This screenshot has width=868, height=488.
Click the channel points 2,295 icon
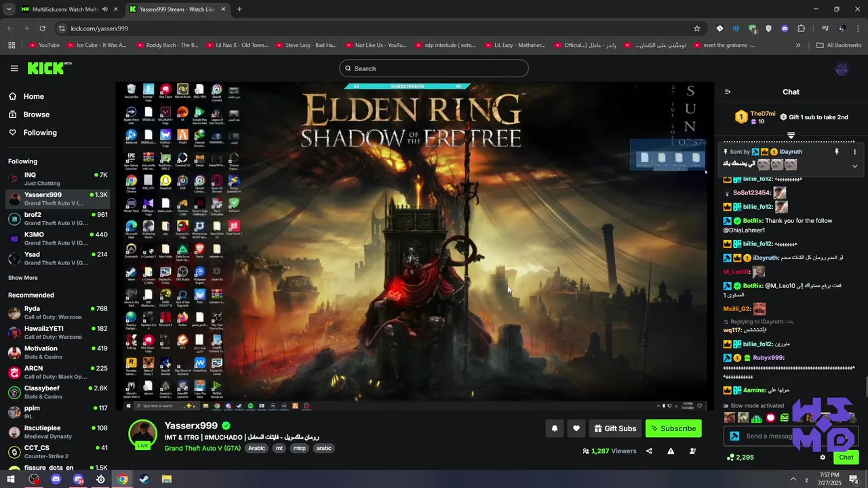[x=730, y=457]
